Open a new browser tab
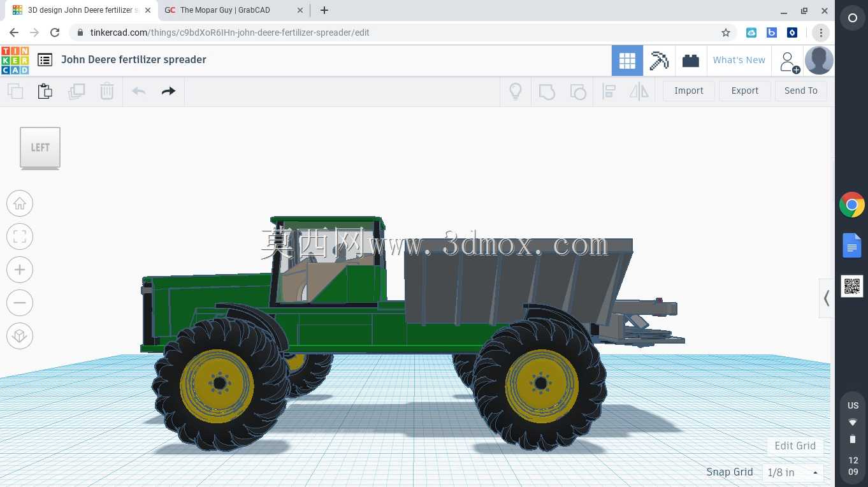 tap(324, 10)
